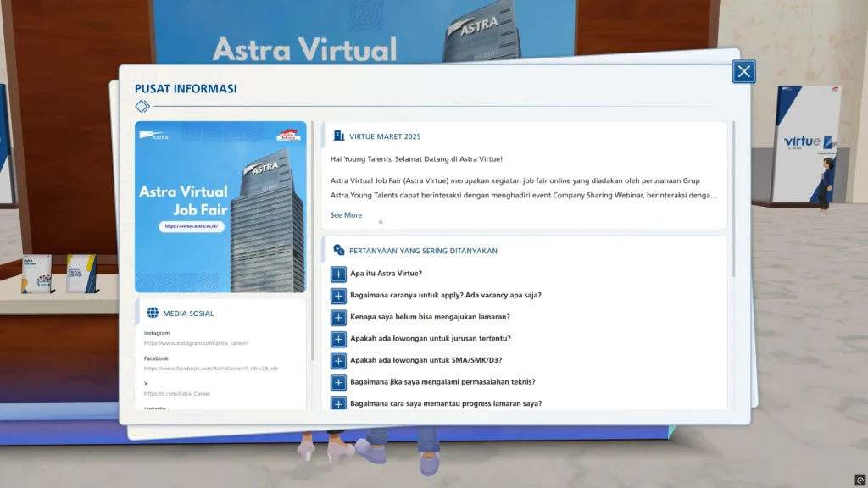Close the Pusat Informasi dialog
The width and height of the screenshot is (868, 488).
coord(743,72)
